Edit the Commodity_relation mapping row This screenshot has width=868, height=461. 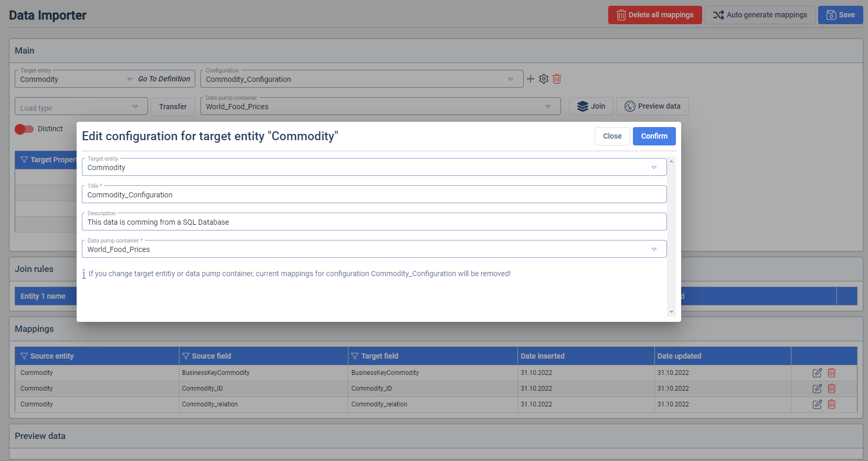pyautogui.click(x=817, y=404)
